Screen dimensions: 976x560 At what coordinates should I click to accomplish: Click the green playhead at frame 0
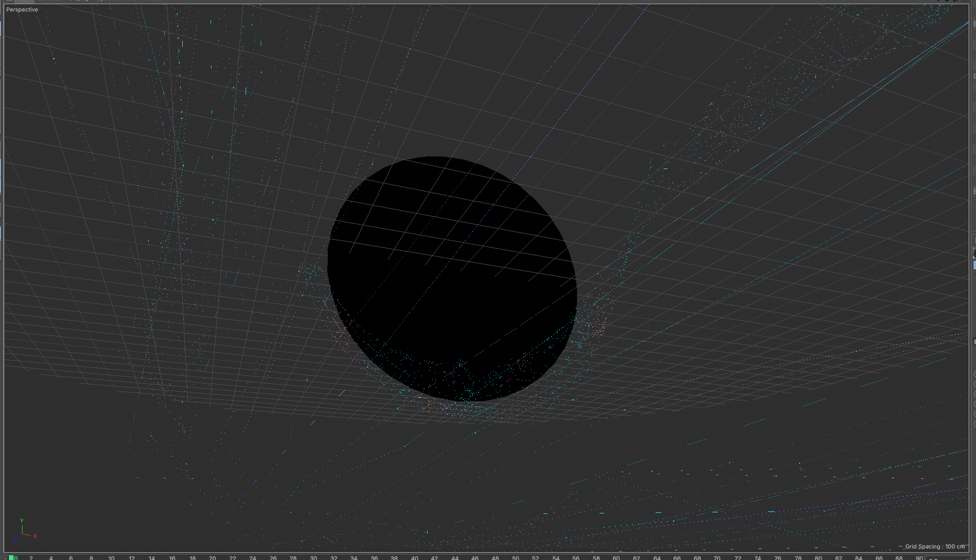(x=12, y=558)
